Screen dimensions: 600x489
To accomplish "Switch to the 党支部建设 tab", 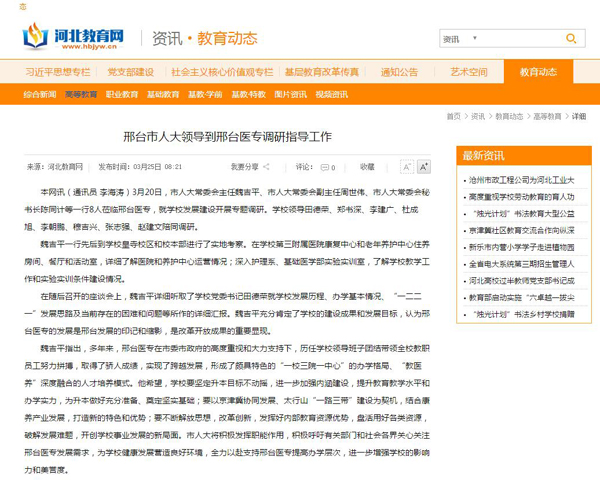I will pyautogui.click(x=130, y=72).
